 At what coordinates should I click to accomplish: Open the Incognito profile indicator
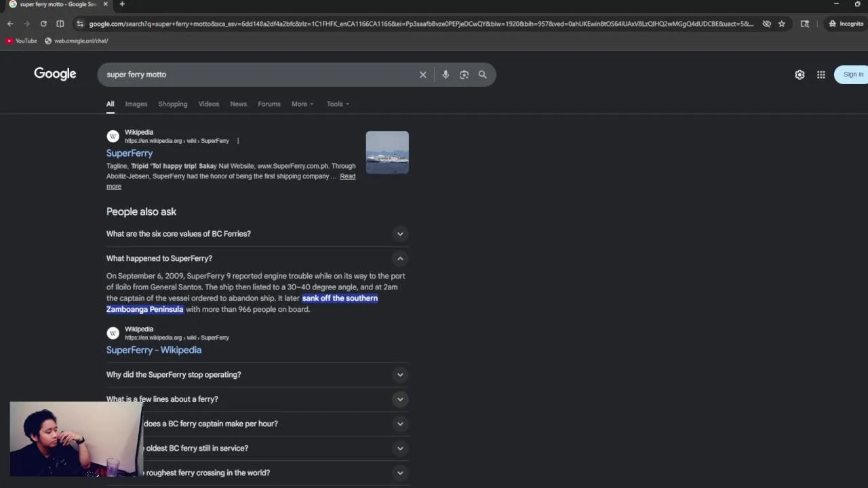point(845,24)
